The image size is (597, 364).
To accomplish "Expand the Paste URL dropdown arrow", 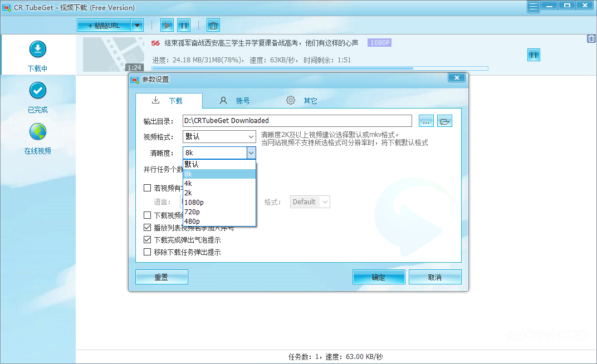I will 137,26.
